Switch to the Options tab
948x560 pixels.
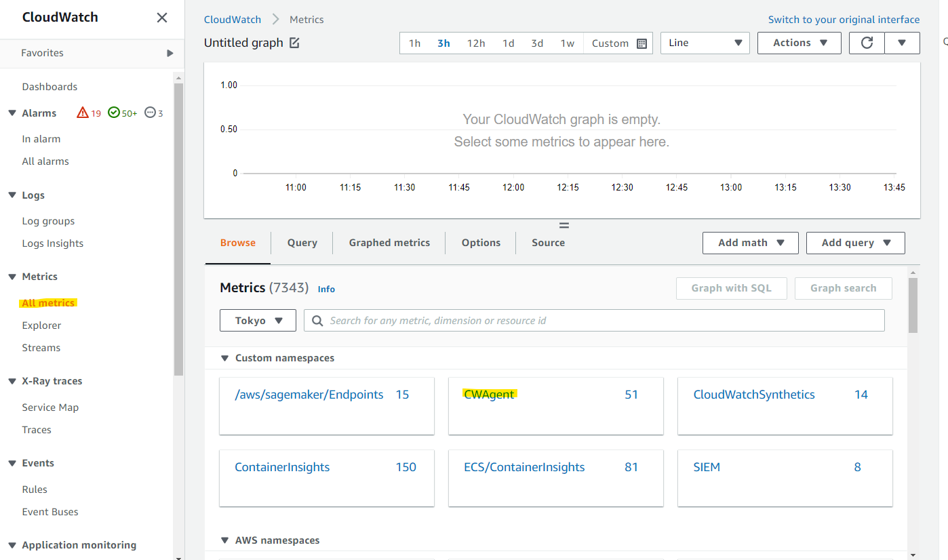coord(481,243)
